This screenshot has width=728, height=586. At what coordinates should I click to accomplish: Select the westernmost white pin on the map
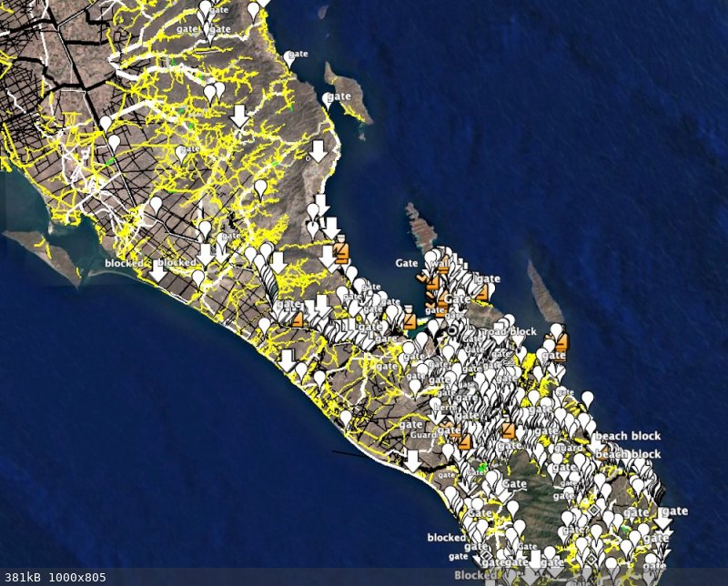(x=106, y=123)
